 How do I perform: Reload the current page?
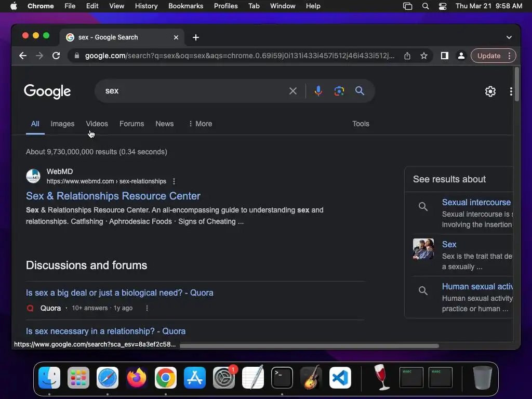tap(56, 56)
